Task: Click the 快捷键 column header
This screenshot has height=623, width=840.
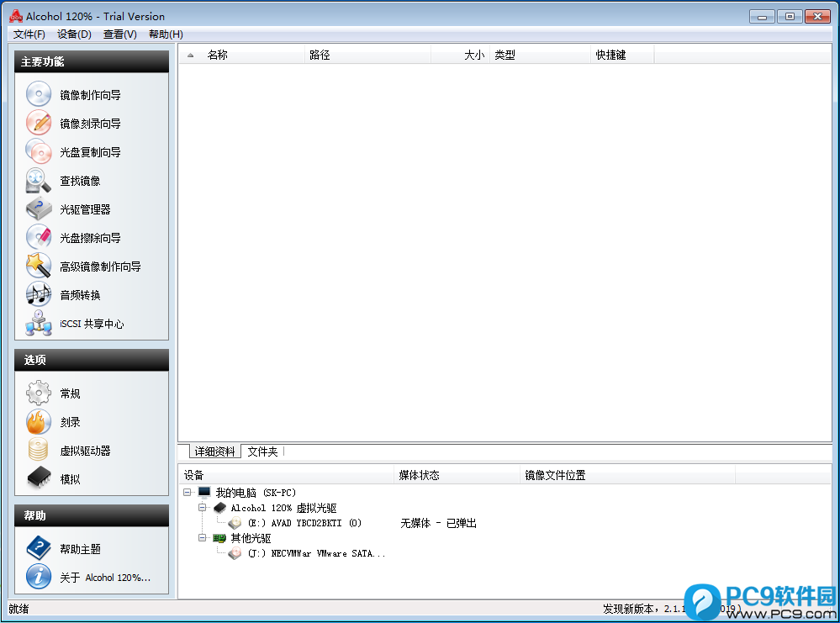Action: (610, 55)
